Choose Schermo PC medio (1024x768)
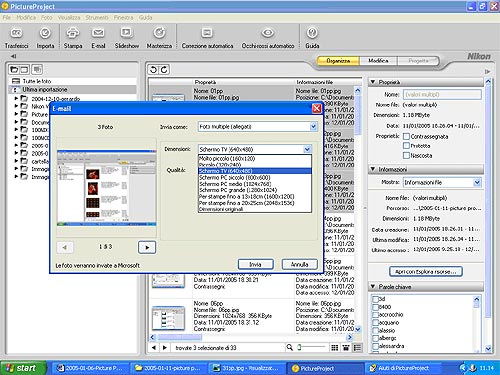This screenshot has width=500, height=375. coord(255,184)
